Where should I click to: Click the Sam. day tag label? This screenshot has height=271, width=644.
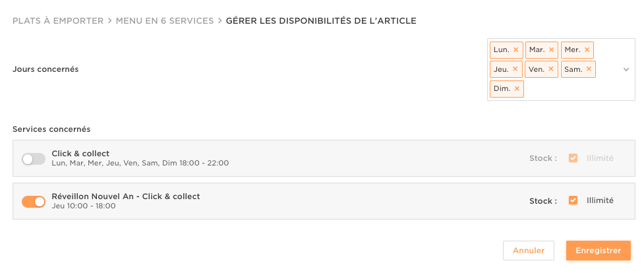click(x=573, y=69)
